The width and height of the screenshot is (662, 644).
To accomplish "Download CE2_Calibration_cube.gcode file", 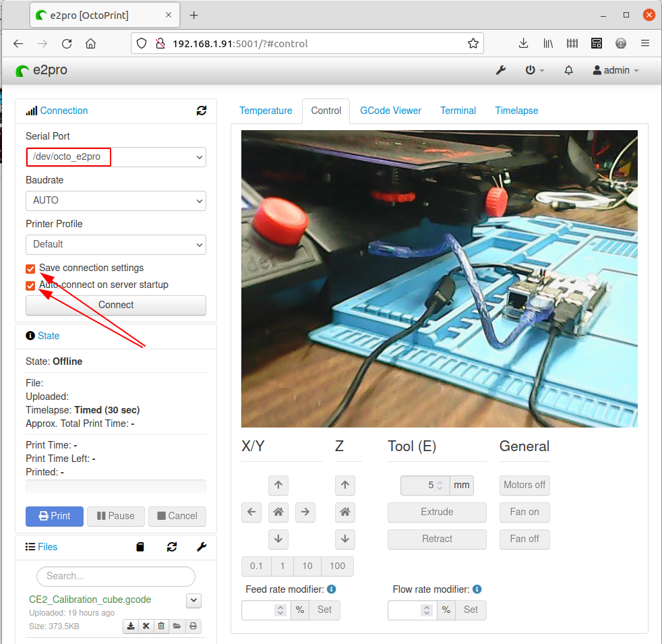I will click(131, 626).
